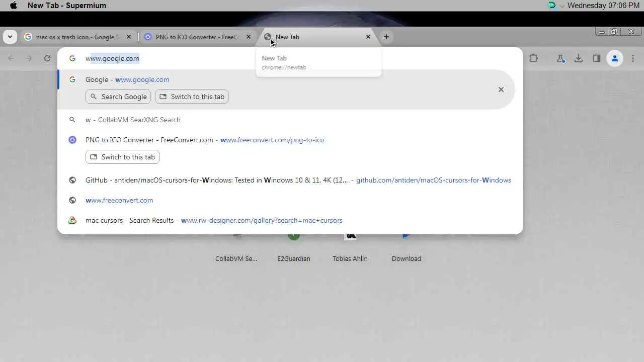
Task: Open the Wednesday 07:06 PM clock
Action: click(x=603, y=6)
